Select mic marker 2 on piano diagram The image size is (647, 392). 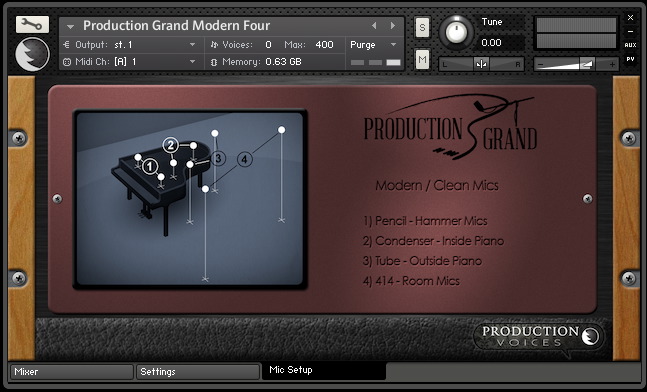(170, 145)
